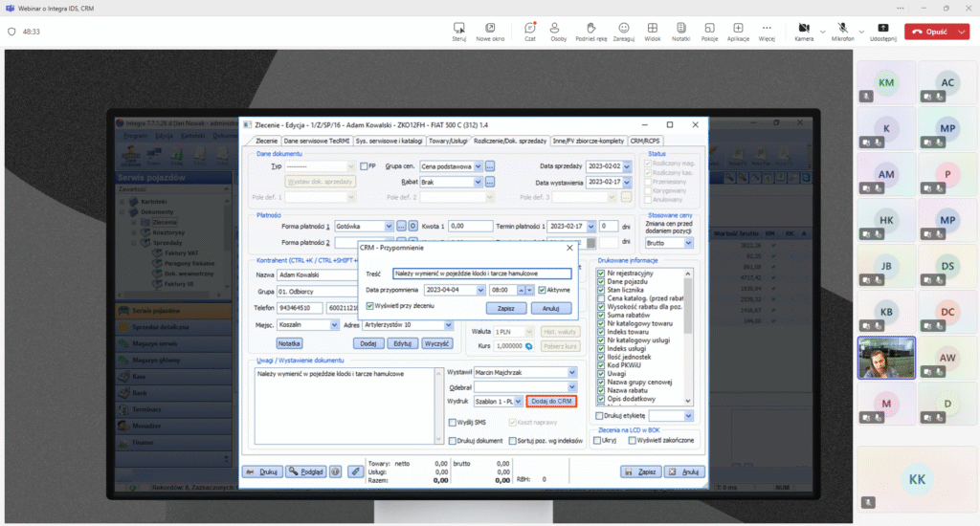The image size is (980, 526).
Task: Open Więcej more options menu
Action: 767,32
